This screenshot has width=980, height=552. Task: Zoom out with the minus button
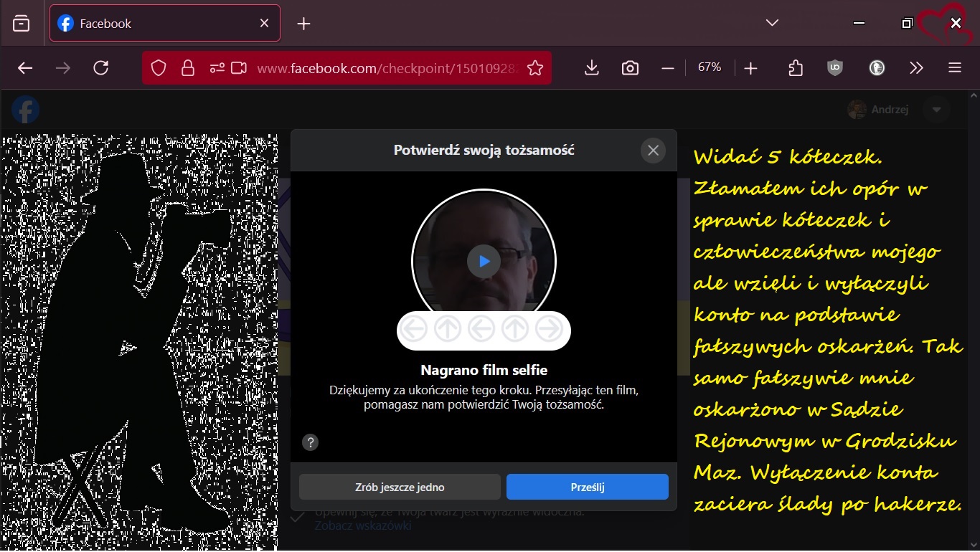tap(668, 68)
